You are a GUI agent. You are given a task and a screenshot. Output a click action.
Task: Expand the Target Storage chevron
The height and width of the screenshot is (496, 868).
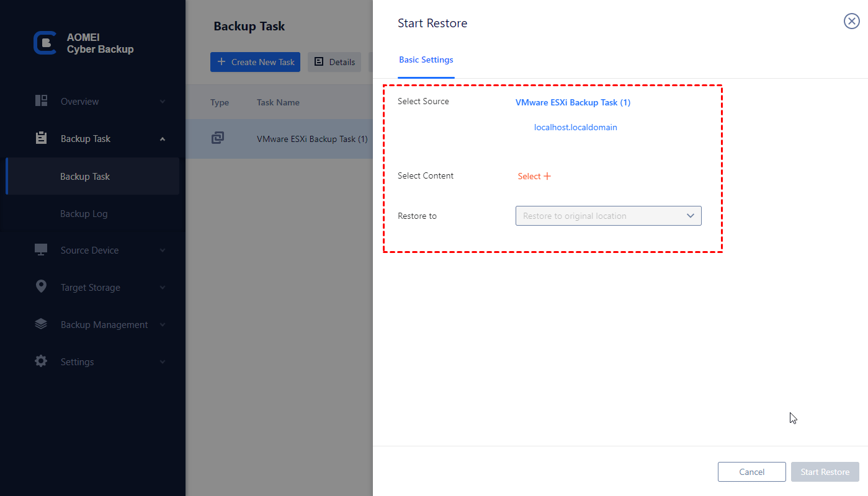(x=163, y=288)
